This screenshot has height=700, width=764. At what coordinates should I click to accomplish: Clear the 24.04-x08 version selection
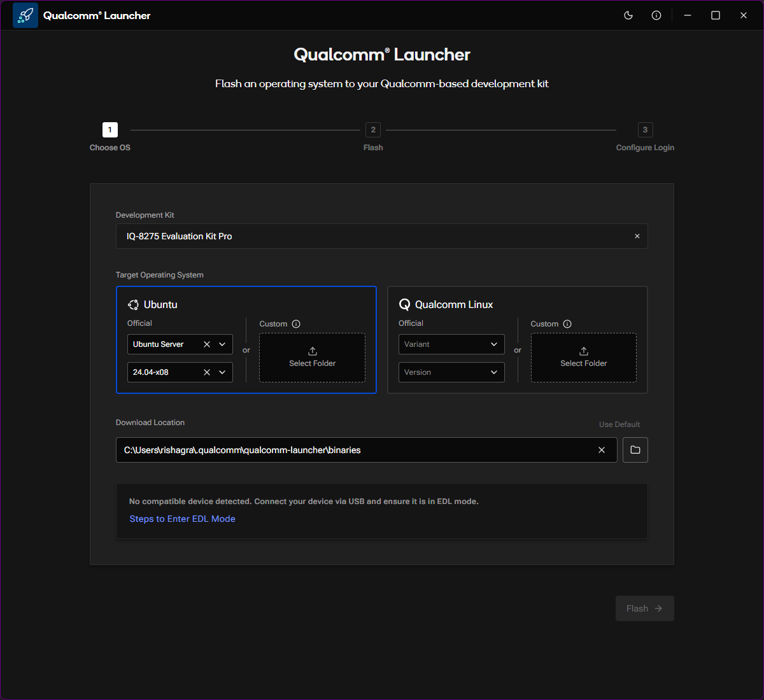[207, 372]
